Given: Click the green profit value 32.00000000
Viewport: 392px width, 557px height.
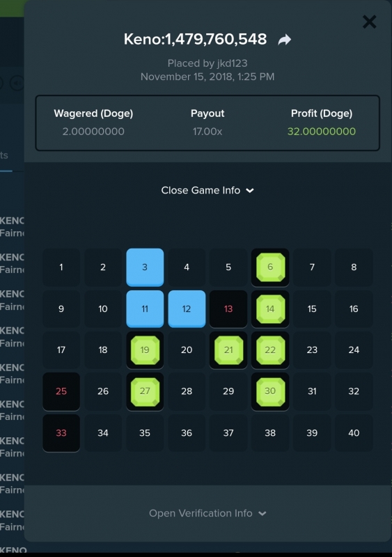Looking at the screenshot, I should coord(322,132).
